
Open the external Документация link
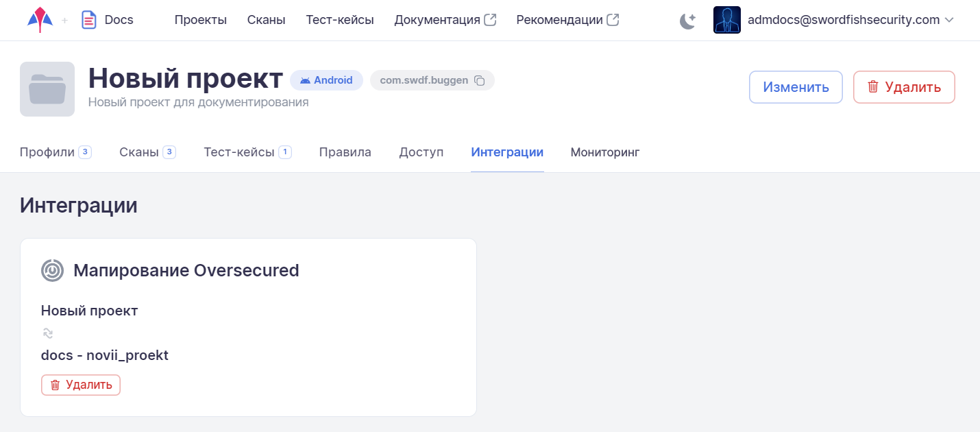click(445, 20)
